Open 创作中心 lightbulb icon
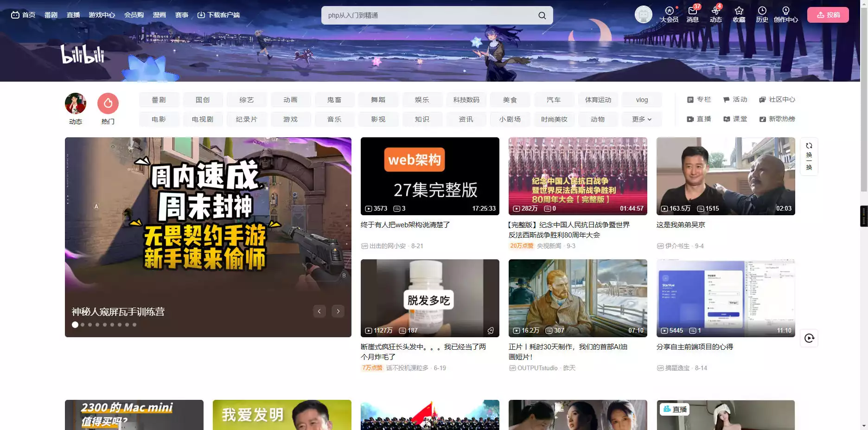Viewport: 868px width, 430px height. [785, 14]
